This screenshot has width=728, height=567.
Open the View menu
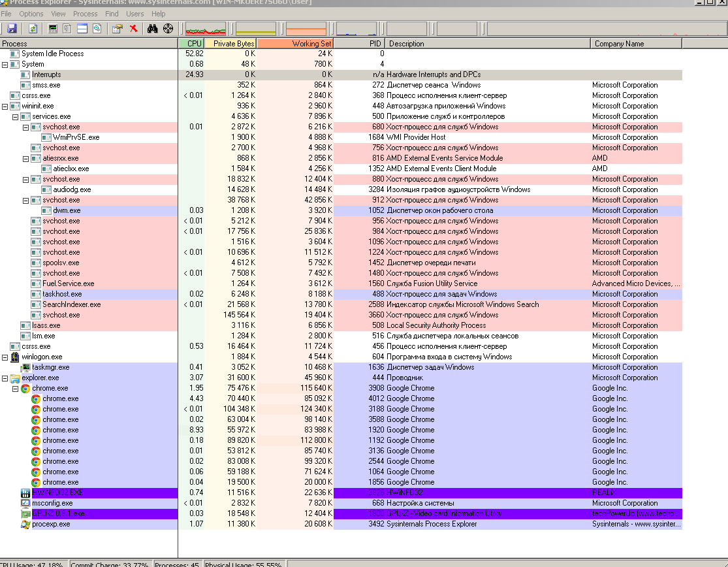(x=58, y=14)
